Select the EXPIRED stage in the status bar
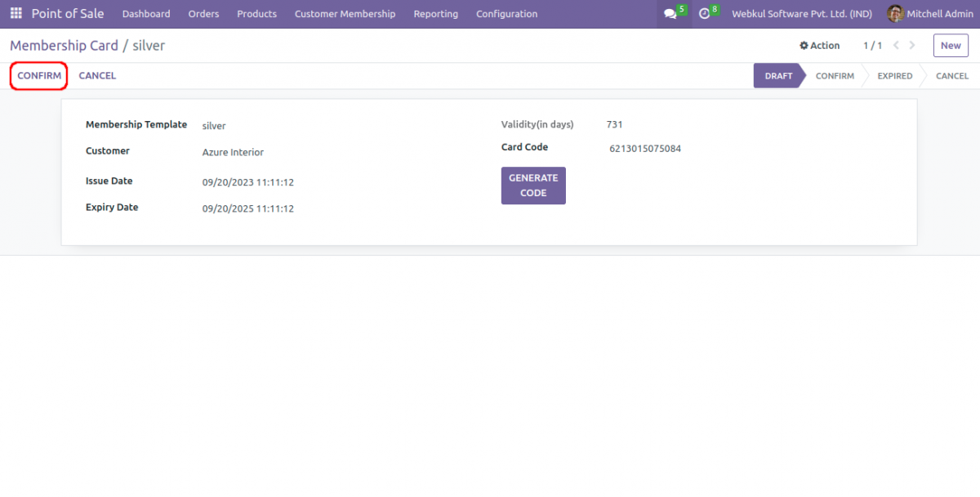This screenshot has height=497, width=980. click(894, 75)
